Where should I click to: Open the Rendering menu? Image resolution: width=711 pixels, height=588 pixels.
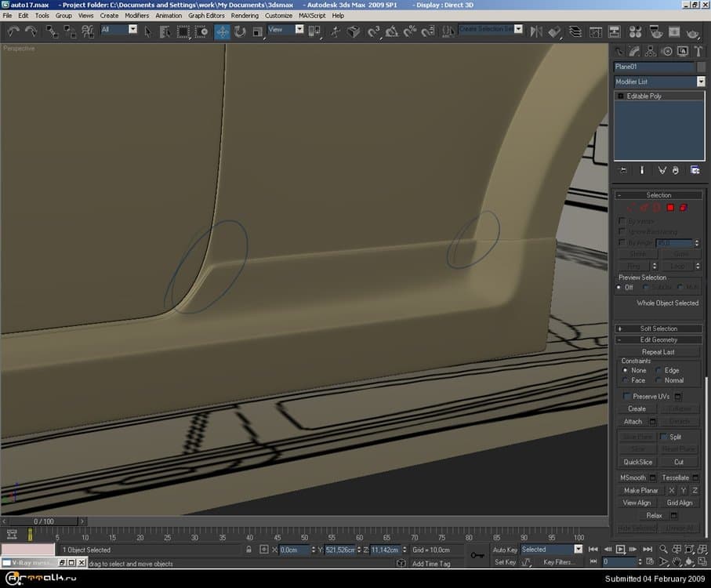click(244, 15)
